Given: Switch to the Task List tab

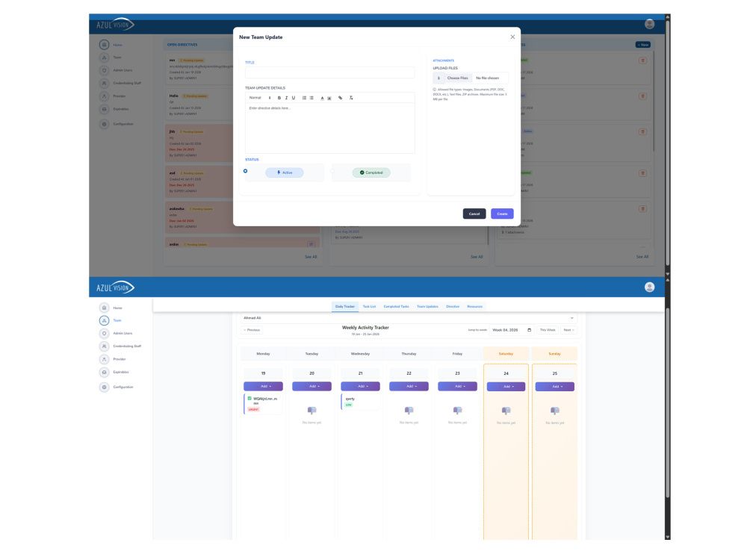Looking at the screenshot, I should pyautogui.click(x=369, y=307).
